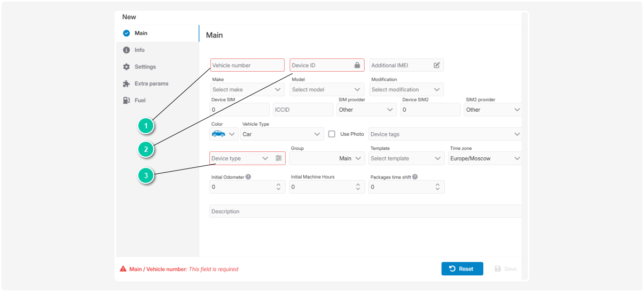Open the Fuel section in sidebar
This screenshot has width=644, height=292.
(x=139, y=101)
